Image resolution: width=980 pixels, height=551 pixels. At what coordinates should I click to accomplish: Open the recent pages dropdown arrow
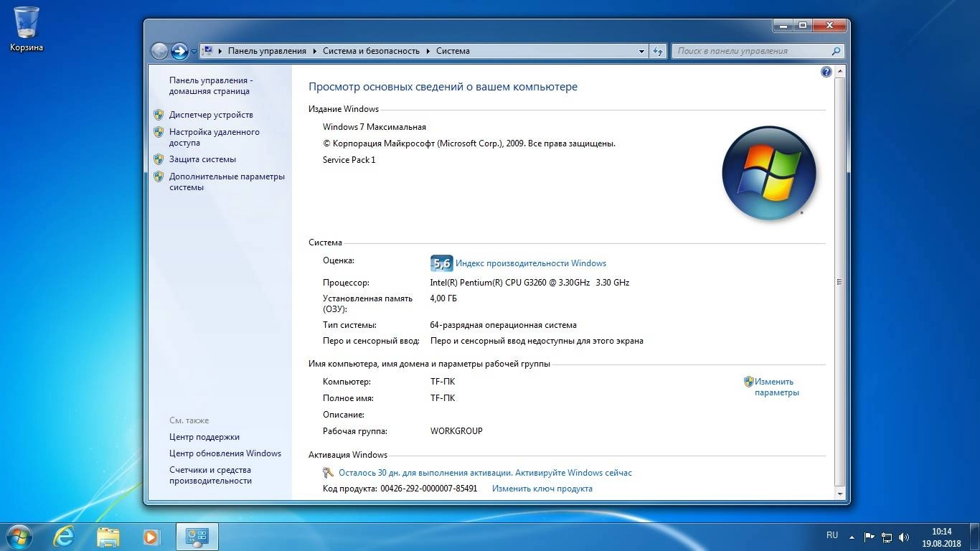194,52
